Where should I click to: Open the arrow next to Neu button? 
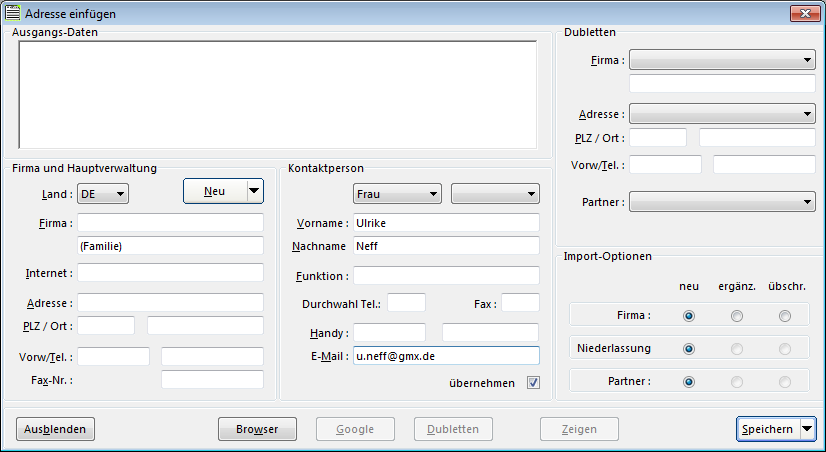pyautogui.click(x=254, y=191)
